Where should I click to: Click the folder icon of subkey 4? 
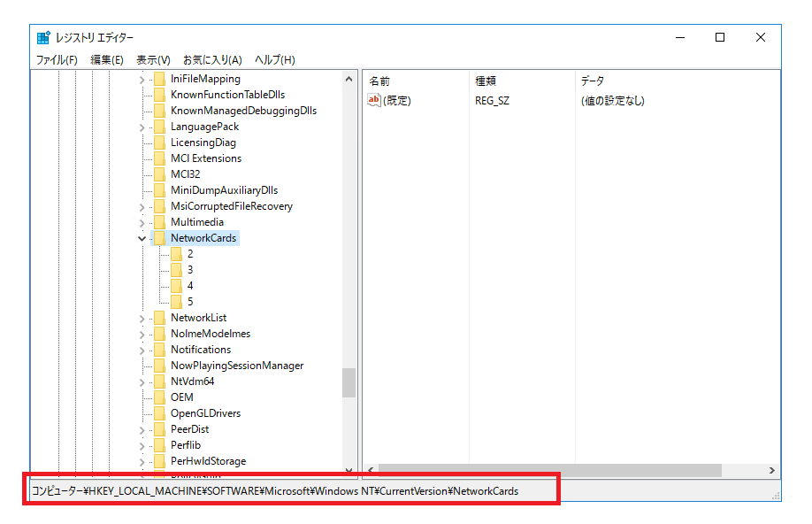(177, 286)
